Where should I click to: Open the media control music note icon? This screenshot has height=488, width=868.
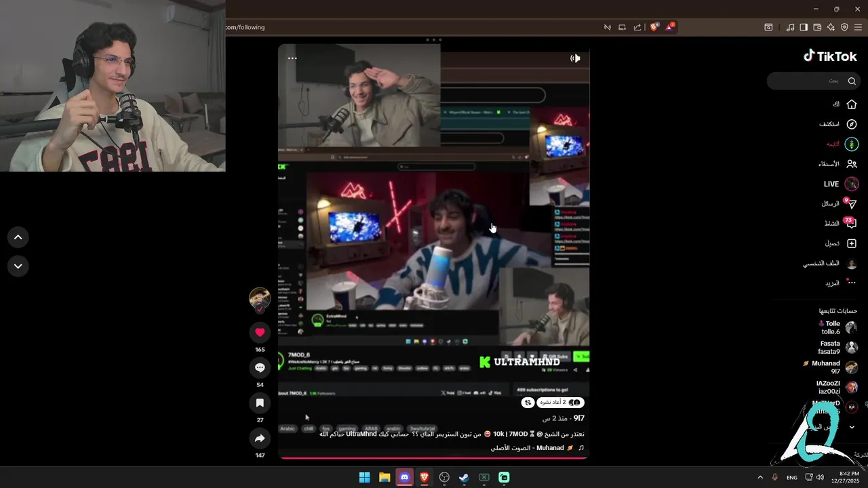(x=790, y=27)
